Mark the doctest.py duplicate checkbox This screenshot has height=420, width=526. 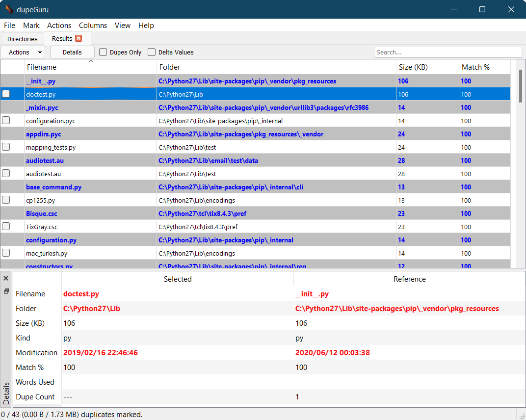tap(5, 94)
